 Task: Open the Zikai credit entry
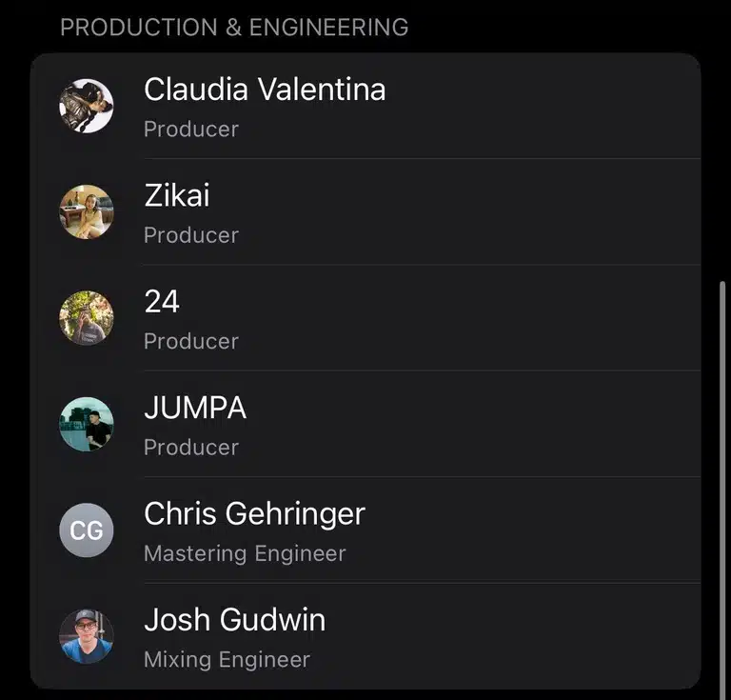point(365,211)
